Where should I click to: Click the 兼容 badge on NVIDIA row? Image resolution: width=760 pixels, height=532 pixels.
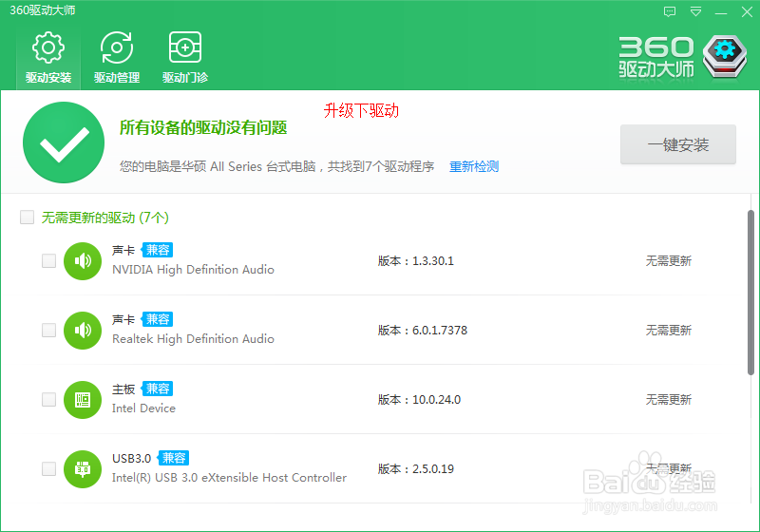click(157, 250)
